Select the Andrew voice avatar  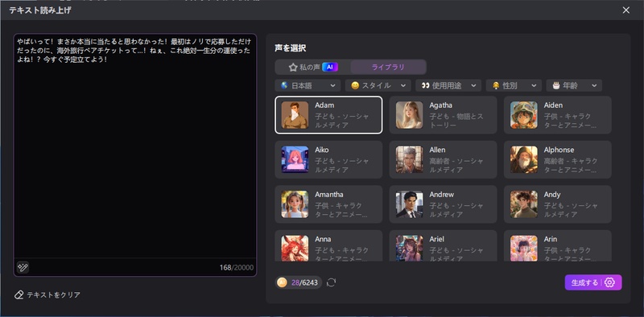(410, 204)
